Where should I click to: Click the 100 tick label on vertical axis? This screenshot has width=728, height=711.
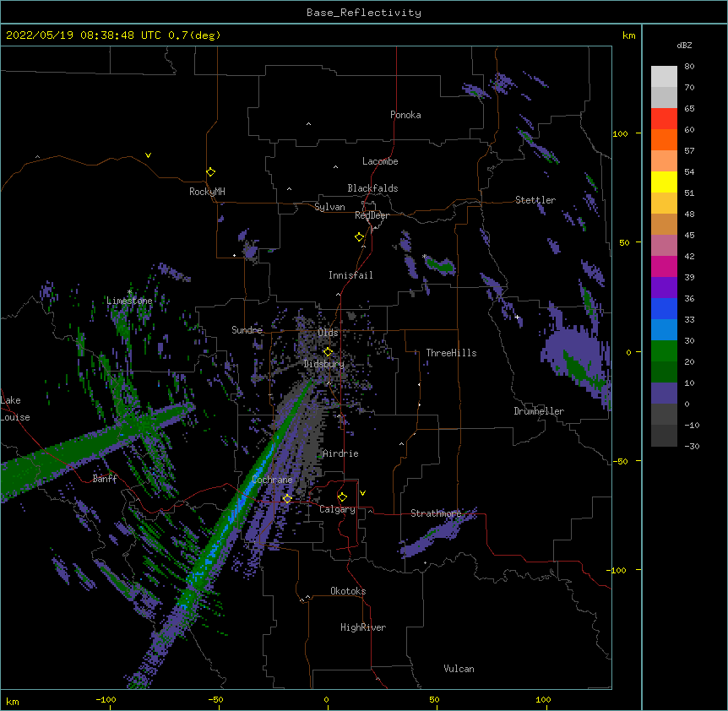coord(620,133)
